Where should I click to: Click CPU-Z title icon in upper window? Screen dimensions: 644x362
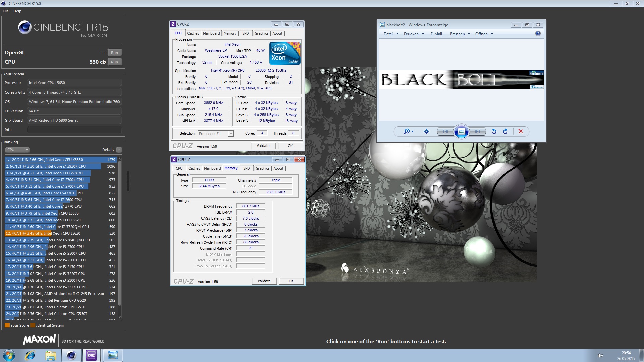coord(173,24)
